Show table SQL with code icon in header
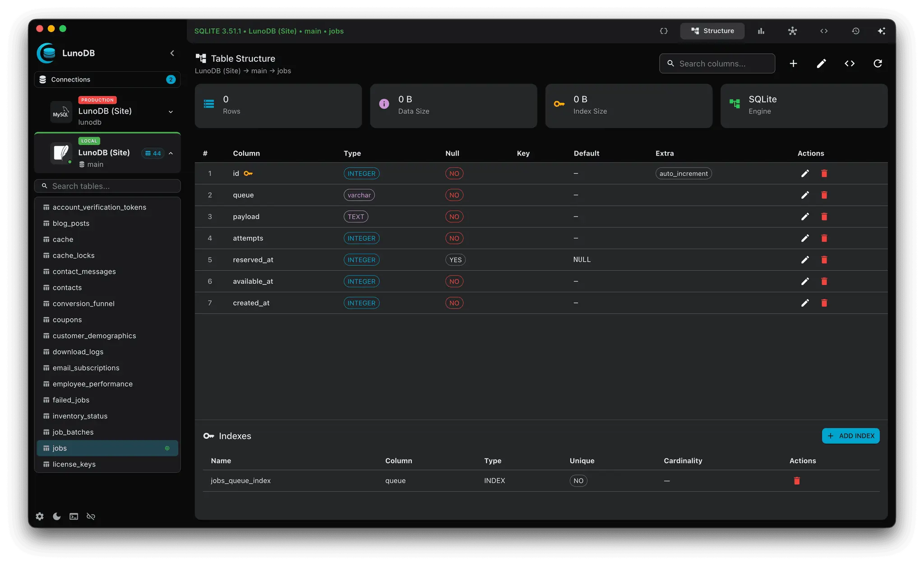The width and height of the screenshot is (924, 565). click(x=850, y=64)
